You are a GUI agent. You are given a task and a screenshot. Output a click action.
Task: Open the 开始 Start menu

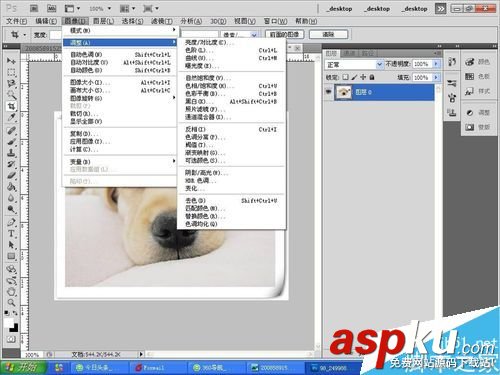coord(23,367)
